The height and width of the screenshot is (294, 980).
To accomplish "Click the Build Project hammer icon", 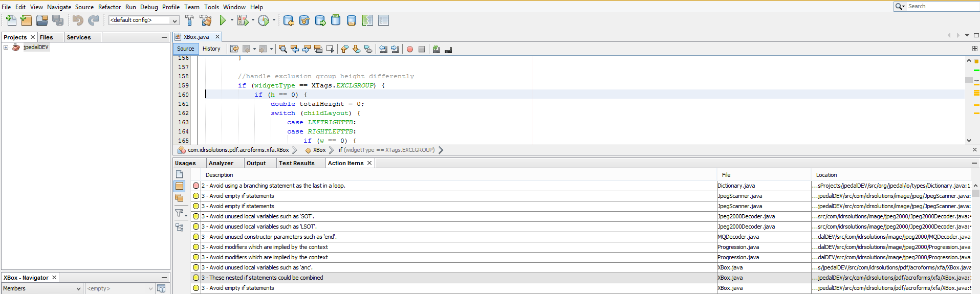I will 190,20.
